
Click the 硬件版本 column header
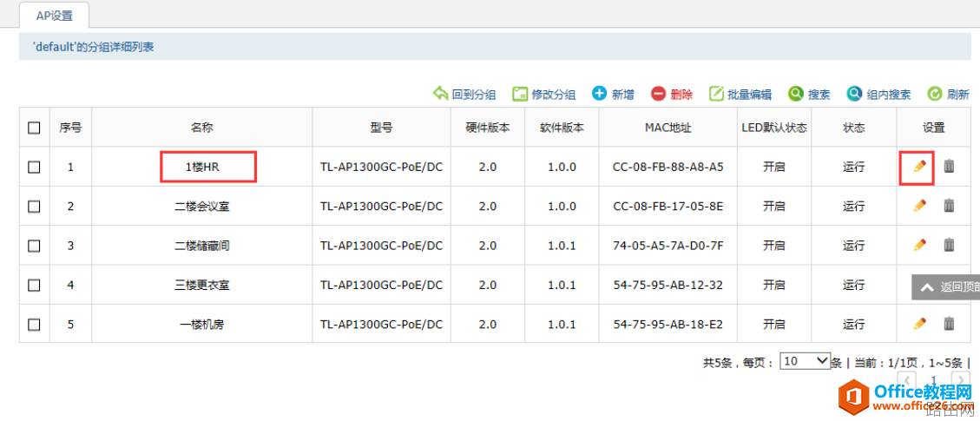tap(488, 128)
